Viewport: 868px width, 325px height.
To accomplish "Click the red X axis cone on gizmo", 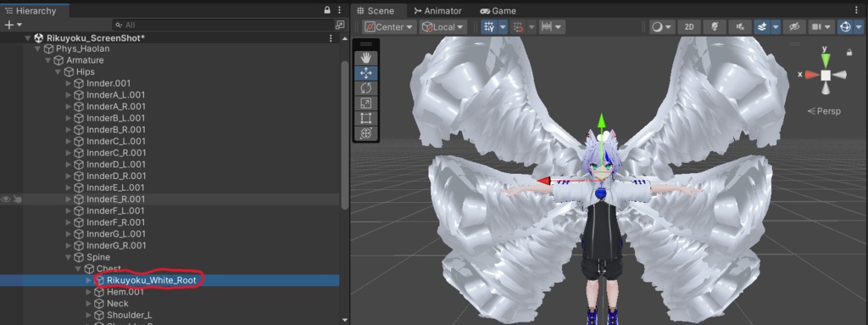I will tap(812, 75).
